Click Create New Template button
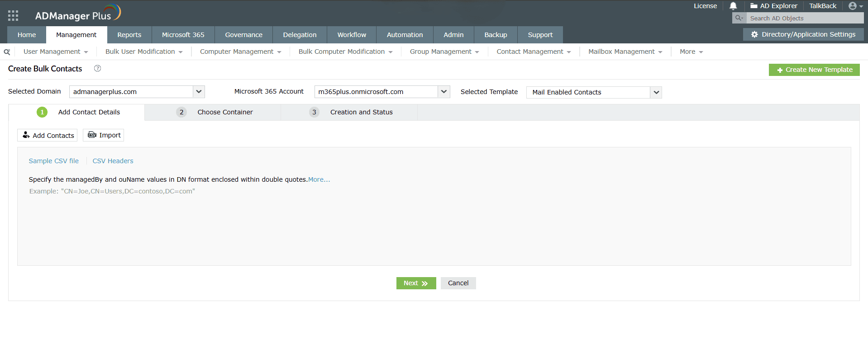 point(814,70)
